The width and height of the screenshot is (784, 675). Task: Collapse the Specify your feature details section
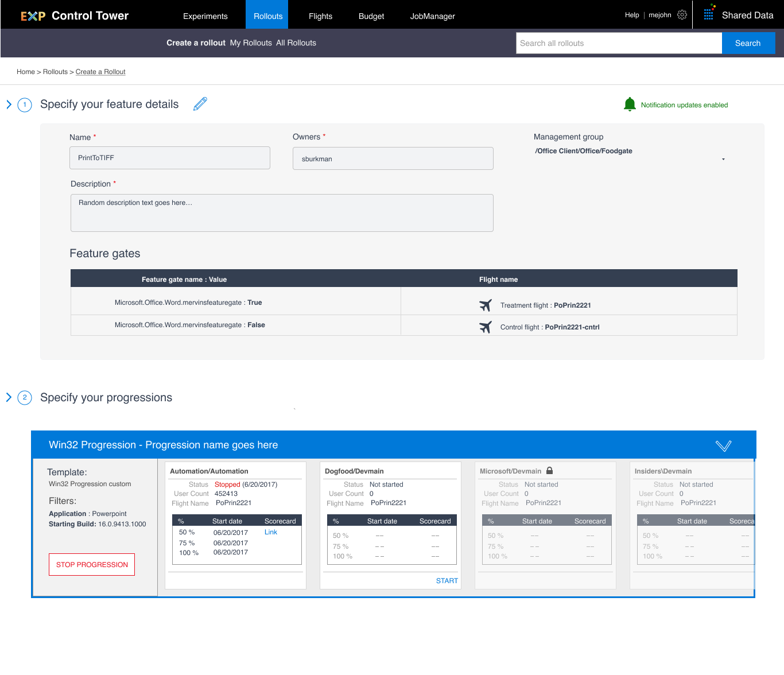(x=9, y=104)
